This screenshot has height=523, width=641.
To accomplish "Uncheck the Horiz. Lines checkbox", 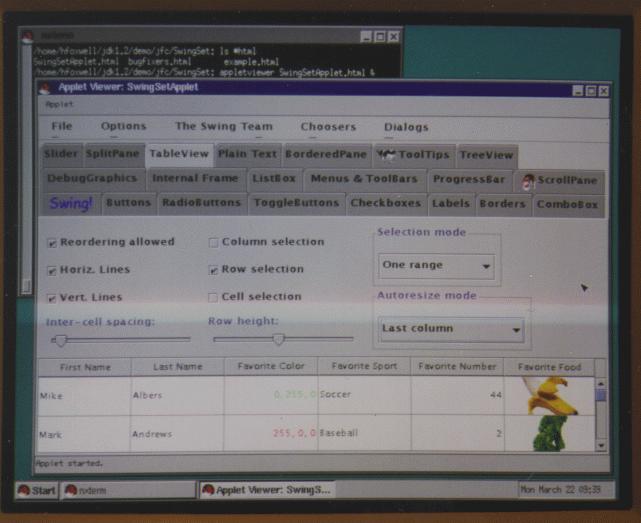I will [x=52, y=271].
